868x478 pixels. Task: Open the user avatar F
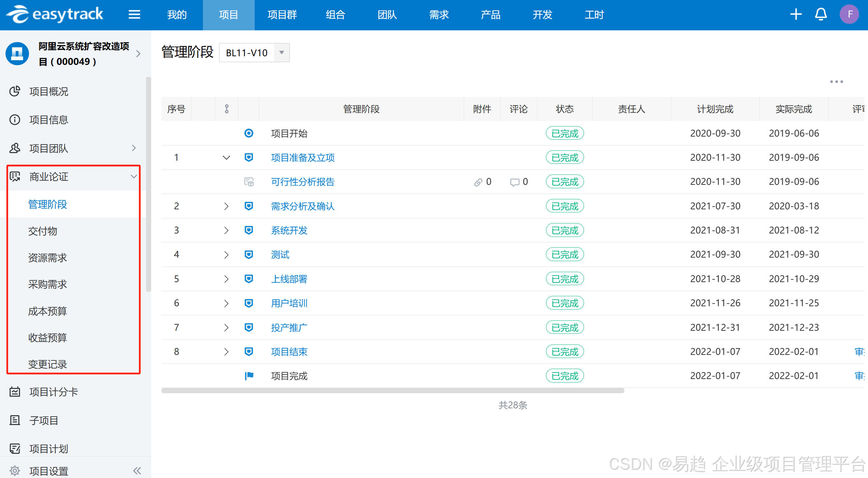849,14
